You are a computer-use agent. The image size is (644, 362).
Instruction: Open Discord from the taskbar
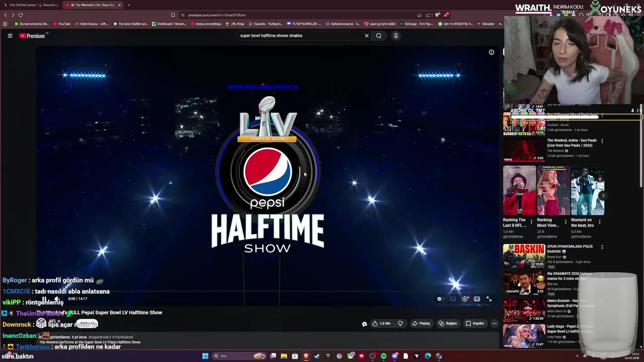(x=394, y=356)
